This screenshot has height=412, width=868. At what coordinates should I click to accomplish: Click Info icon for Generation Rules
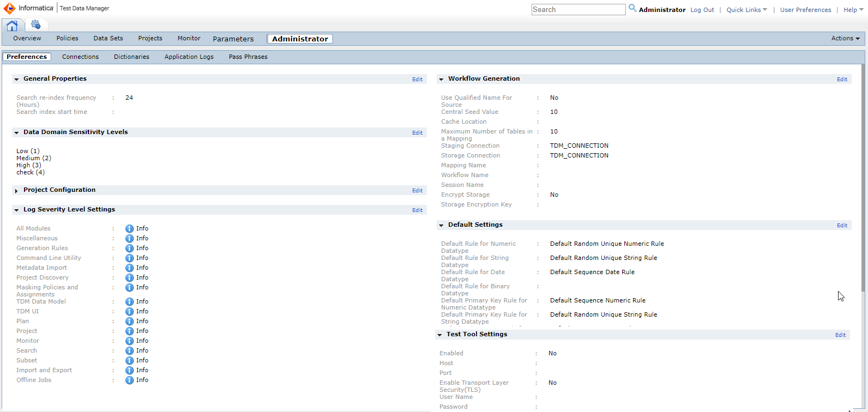coord(129,249)
